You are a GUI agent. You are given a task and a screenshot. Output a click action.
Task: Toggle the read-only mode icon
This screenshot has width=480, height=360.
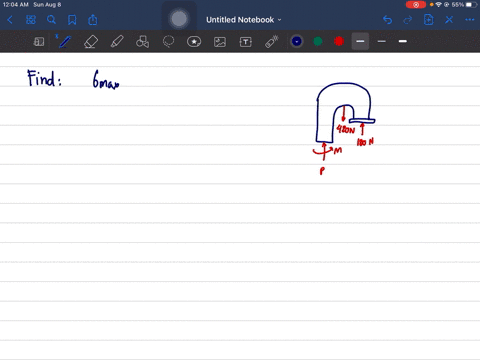coord(39,42)
